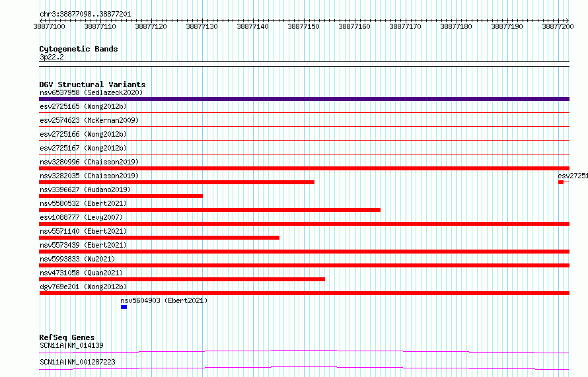Select the red bar under nsv5993833
The width and height of the screenshot is (588, 377).
point(304,265)
